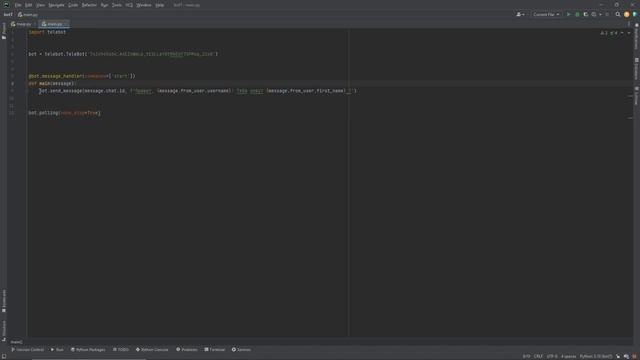
Task: Click the @bot.message_handler decorator line
Action: tap(82, 76)
